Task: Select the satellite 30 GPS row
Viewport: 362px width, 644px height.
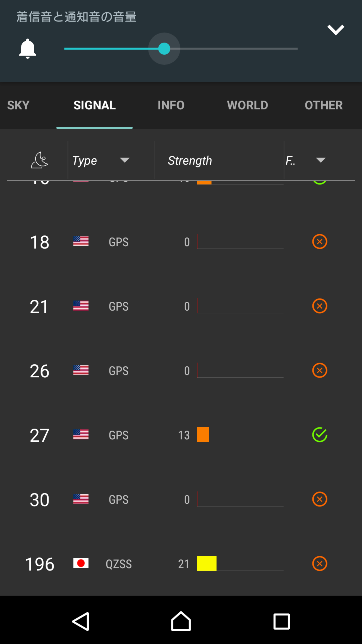Action: [181, 499]
